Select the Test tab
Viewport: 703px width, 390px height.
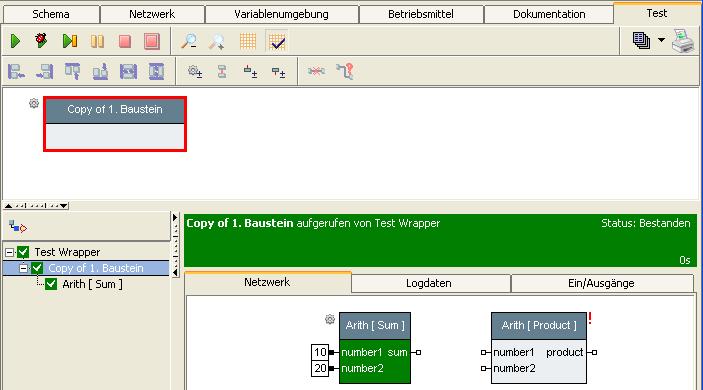pyautogui.click(x=656, y=13)
